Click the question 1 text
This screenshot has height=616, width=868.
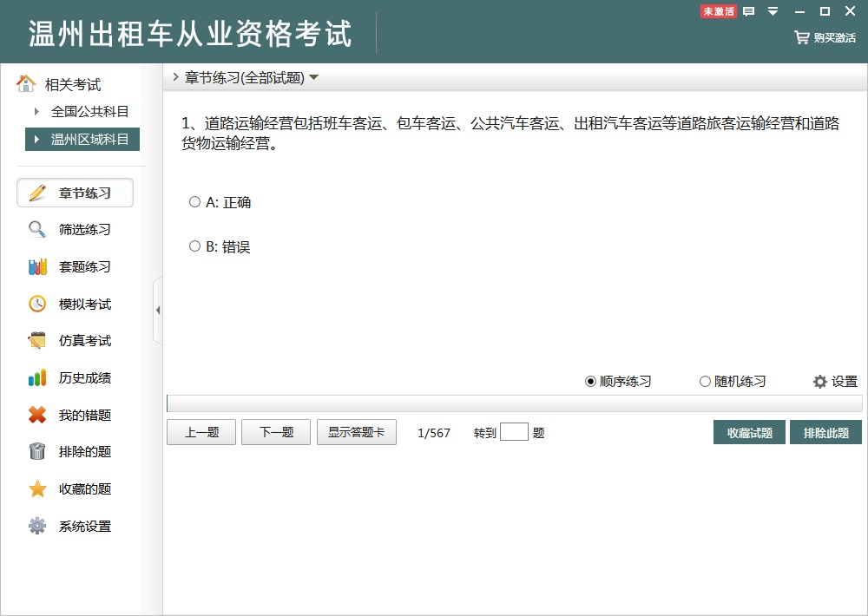tap(510, 134)
